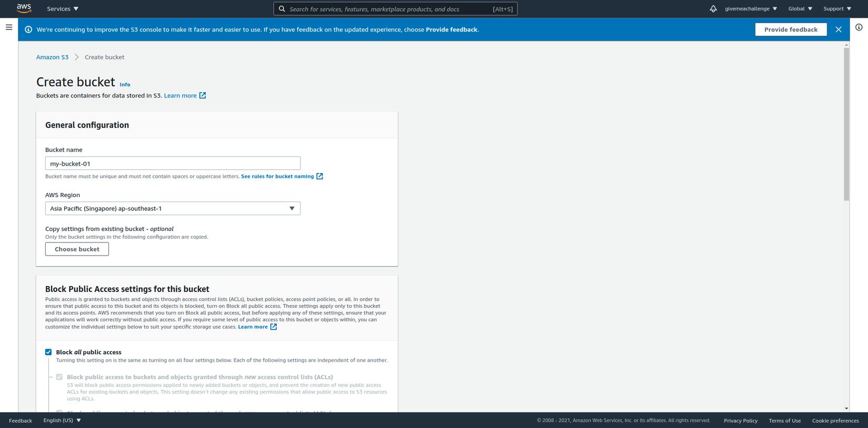Toggle new access control lists checkbox
Screen dimensions: 868x428
[x=59, y=377]
